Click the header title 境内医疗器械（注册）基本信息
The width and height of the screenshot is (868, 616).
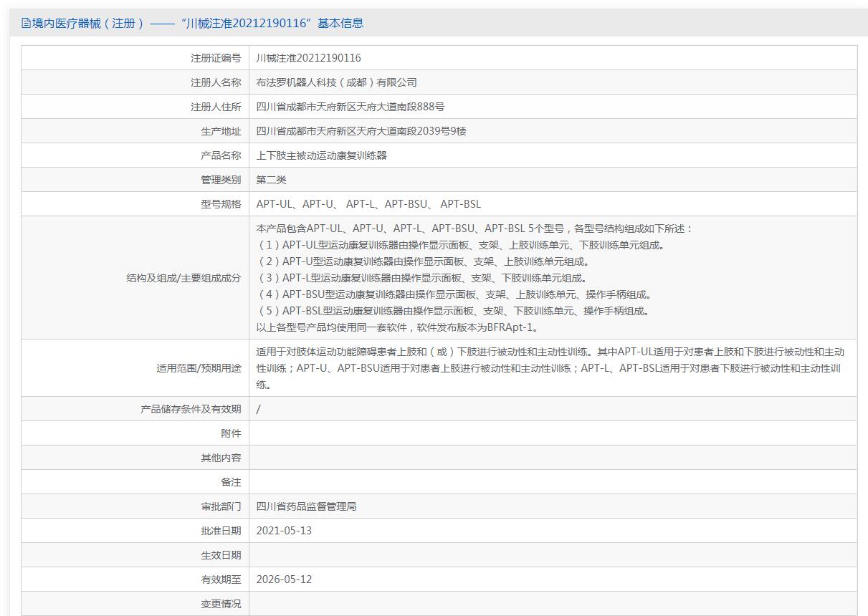[198, 23]
